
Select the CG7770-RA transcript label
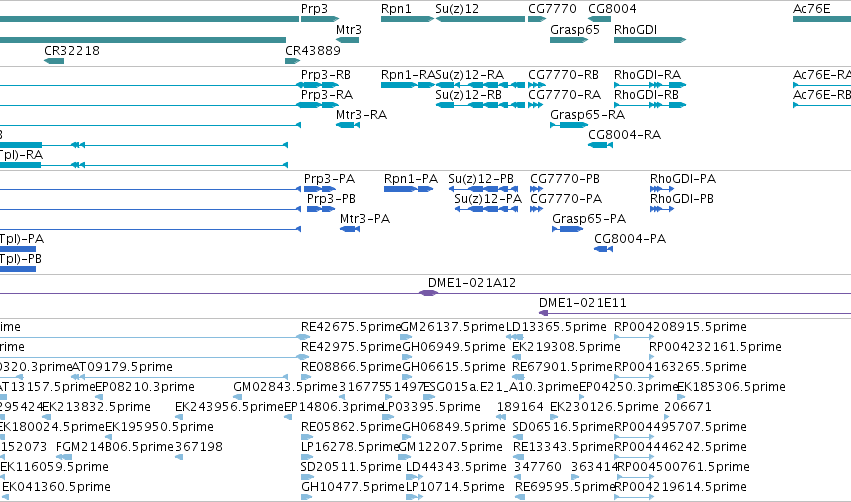(564, 95)
